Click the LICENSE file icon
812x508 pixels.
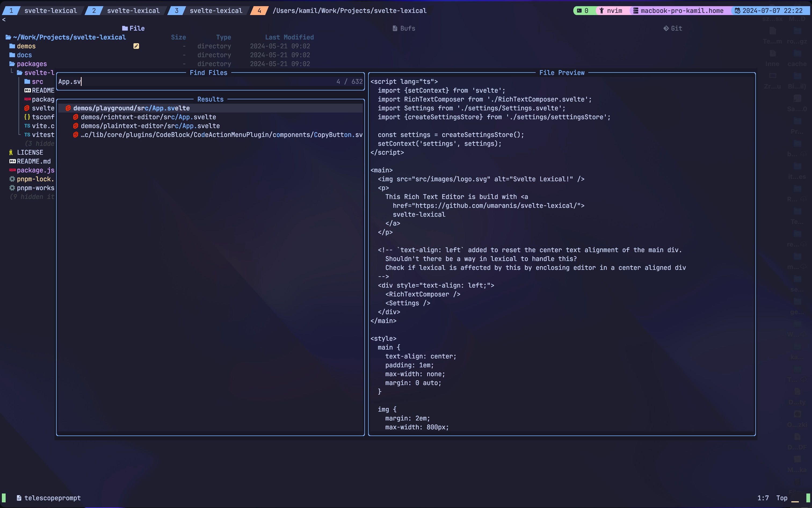(x=11, y=153)
